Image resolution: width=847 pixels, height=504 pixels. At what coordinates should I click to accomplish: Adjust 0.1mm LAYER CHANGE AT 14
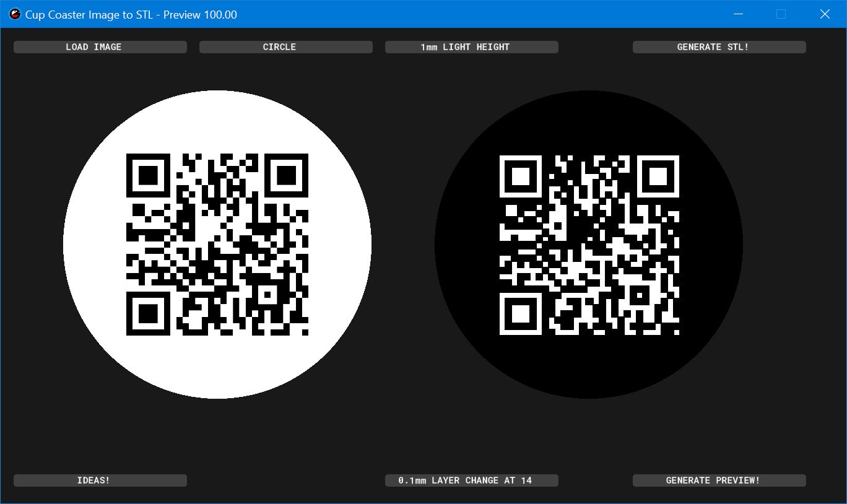472,480
